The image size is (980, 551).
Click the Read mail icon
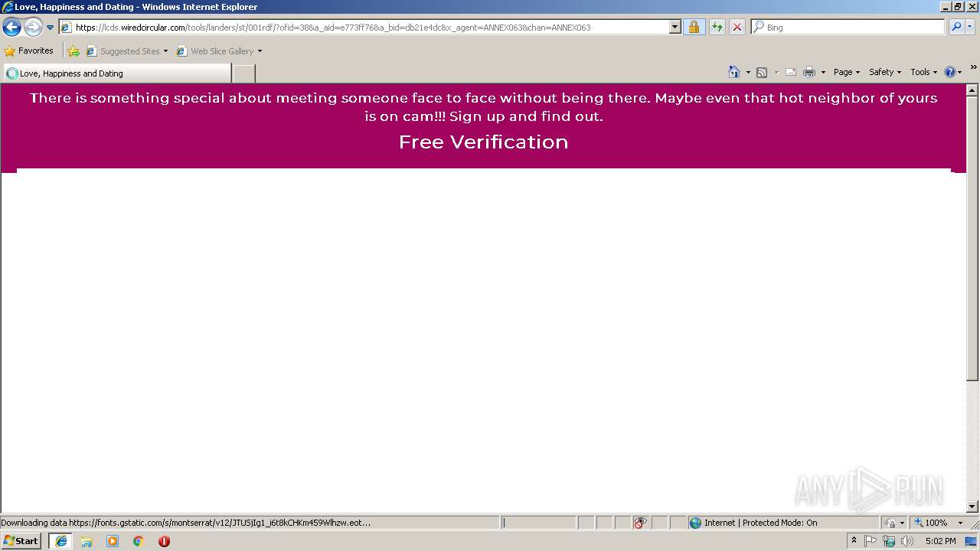click(x=791, y=72)
